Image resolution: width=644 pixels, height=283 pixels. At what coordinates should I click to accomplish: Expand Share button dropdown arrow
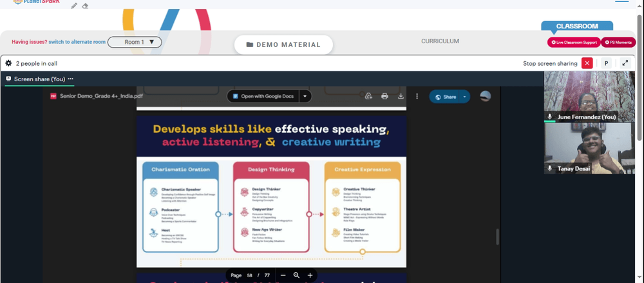coord(464,97)
